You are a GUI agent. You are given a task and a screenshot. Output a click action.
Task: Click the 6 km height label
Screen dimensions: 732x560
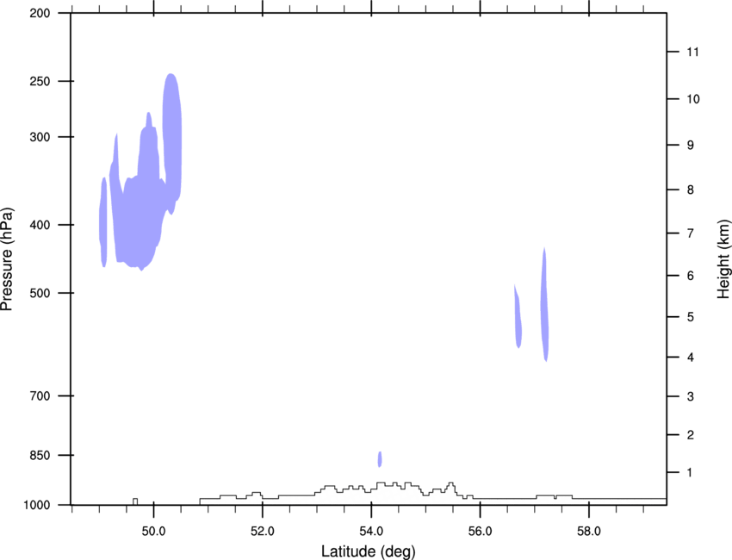pos(691,276)
